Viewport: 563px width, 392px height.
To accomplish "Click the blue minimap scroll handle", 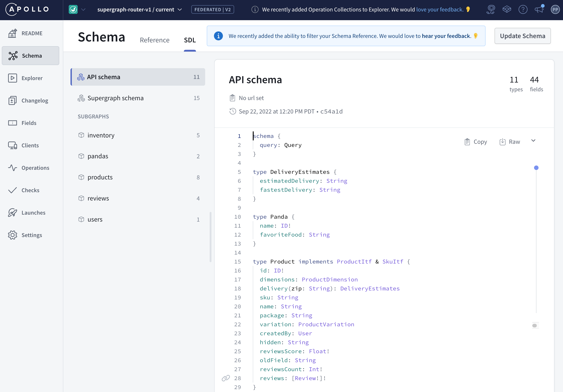I will [536, 168].
